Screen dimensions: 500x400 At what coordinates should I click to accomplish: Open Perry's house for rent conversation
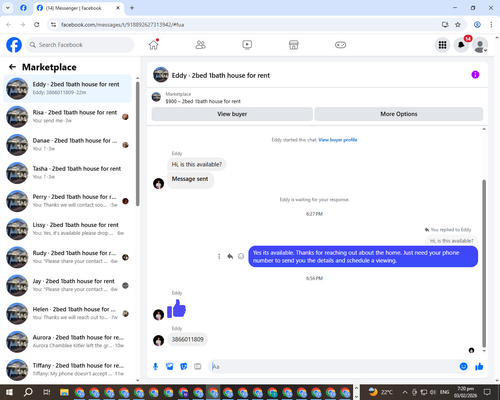pos(67,201)
